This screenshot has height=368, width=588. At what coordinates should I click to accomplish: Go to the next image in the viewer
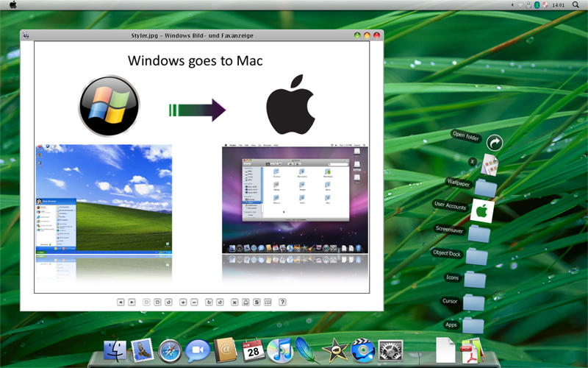(x=132, y=302)
